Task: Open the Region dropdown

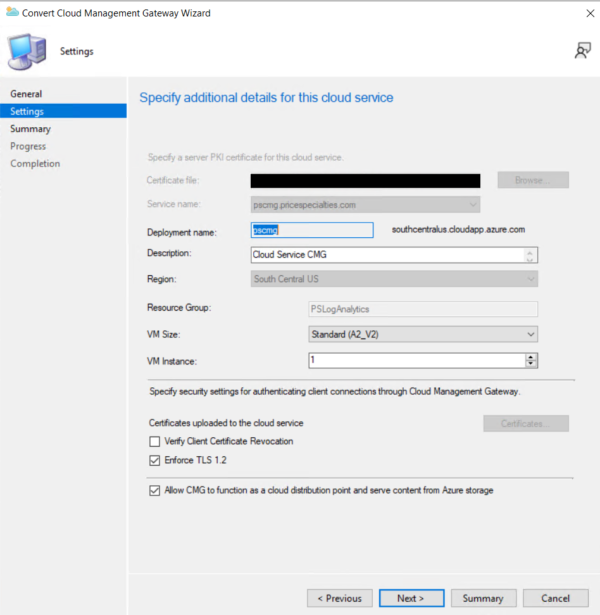Action: point(394,279)
